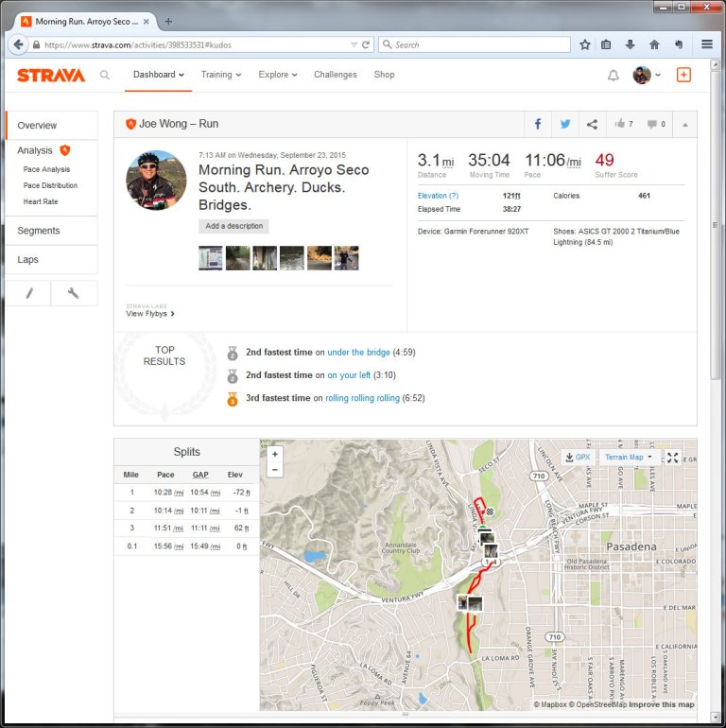Open the Terrain Map type dropdown

click(628, 458)
